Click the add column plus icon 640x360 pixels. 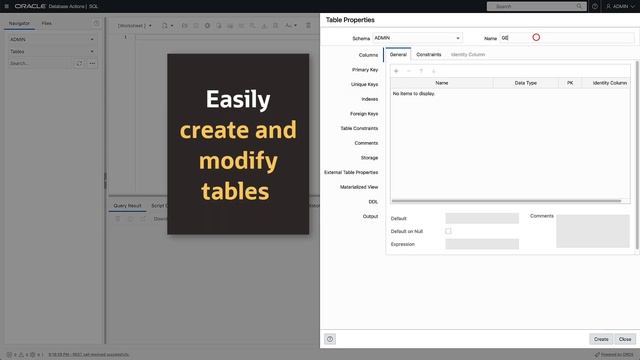[x=396, y=71]
